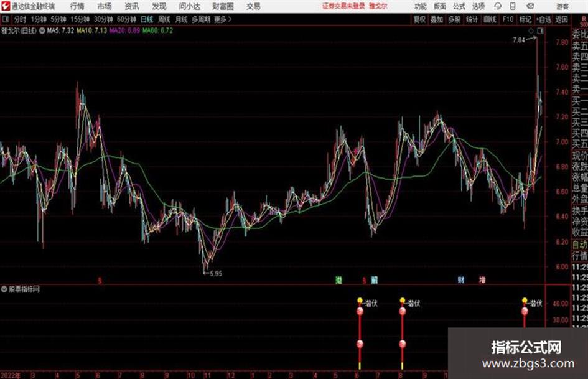Open the 公式 menu
This screenshot has height=379, width=588.
click(x=459, y=6)
